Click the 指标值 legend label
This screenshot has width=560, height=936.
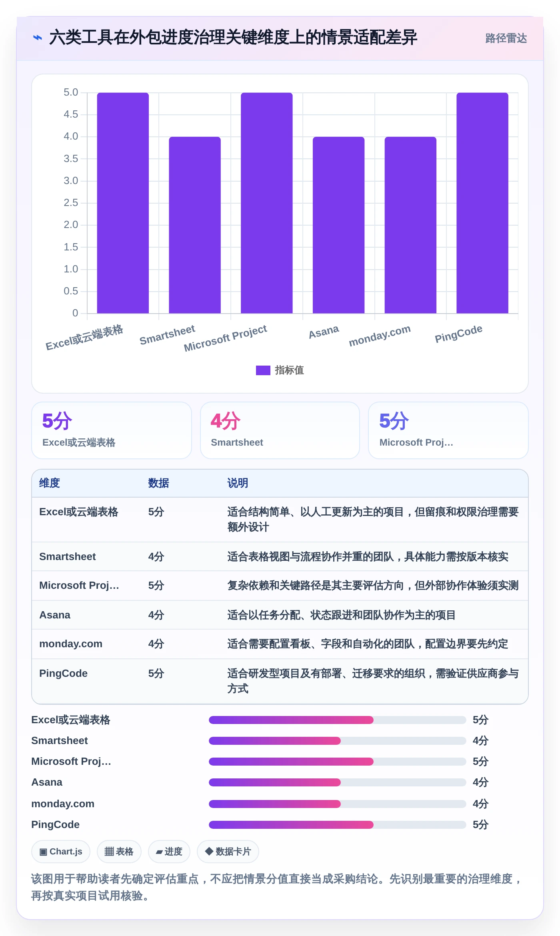pos(289,370)
